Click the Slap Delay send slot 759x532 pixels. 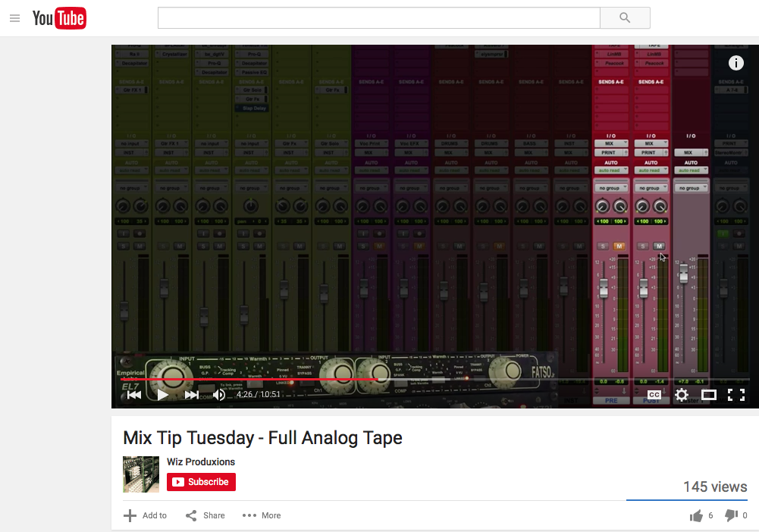pyautogui.click(x=251, y=108)
